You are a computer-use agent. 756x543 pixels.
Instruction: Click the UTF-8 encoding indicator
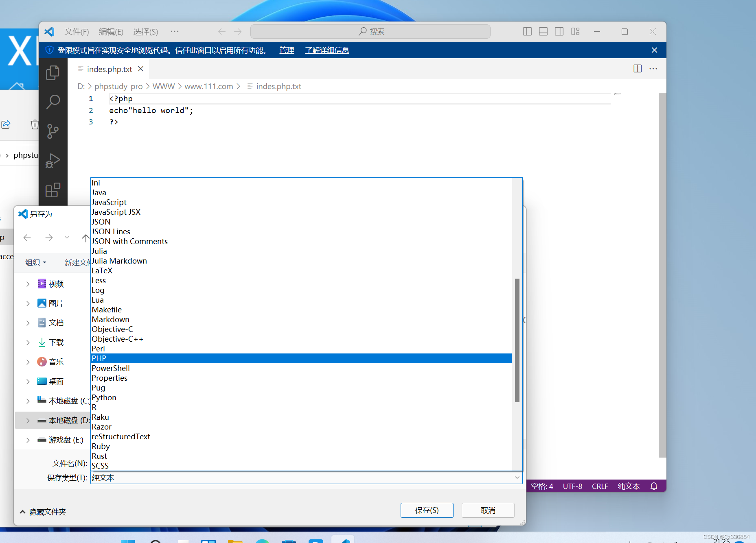point(572,486)
